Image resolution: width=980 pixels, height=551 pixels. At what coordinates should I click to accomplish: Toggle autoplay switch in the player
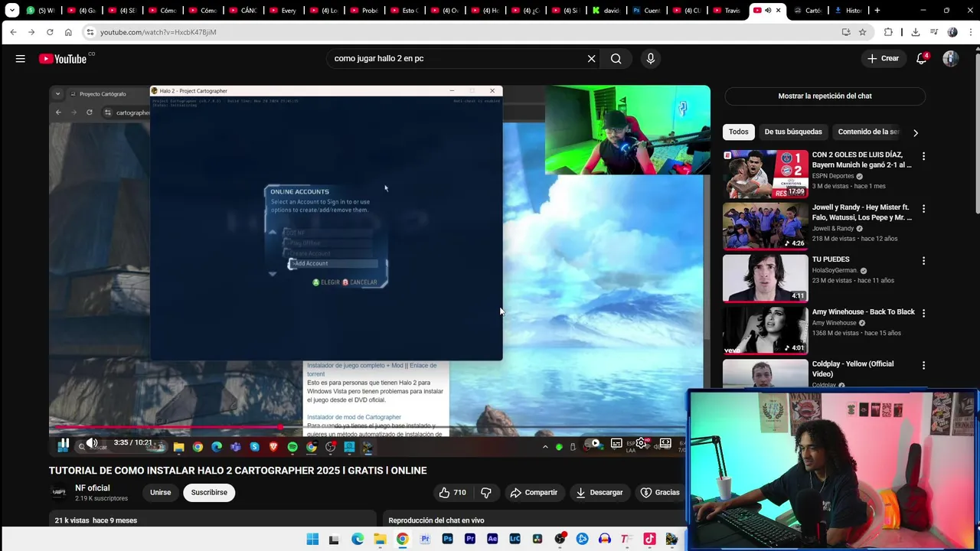[x=593, y=443]
